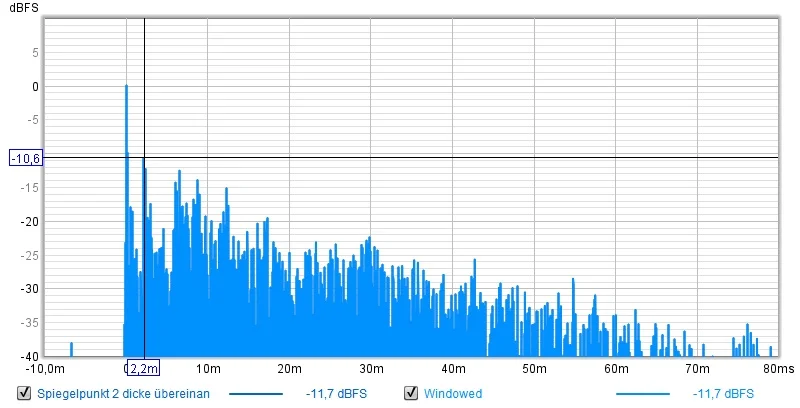
Task: Click the -20 dB vertical axis label
Action: click(30, 221)
